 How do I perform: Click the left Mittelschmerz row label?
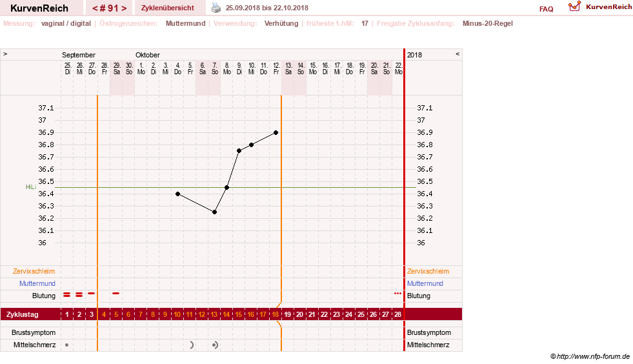[34, 345]
